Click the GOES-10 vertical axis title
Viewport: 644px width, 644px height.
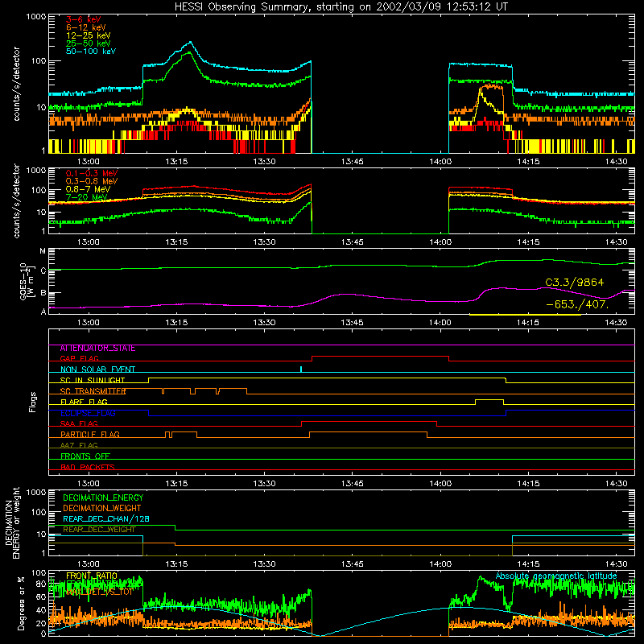(26, 282)
